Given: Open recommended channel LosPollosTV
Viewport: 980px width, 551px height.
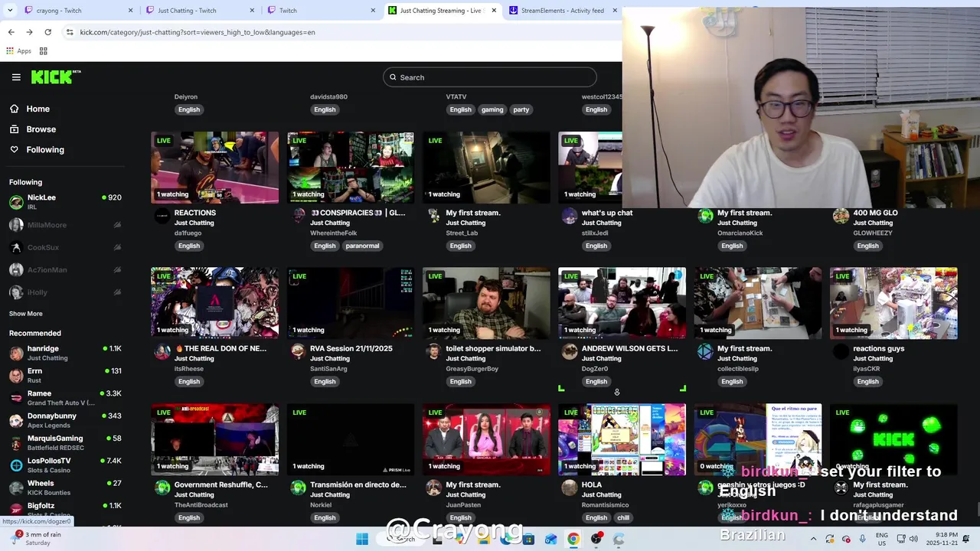Looking at the screenshot, I should [x=65, y=465].
